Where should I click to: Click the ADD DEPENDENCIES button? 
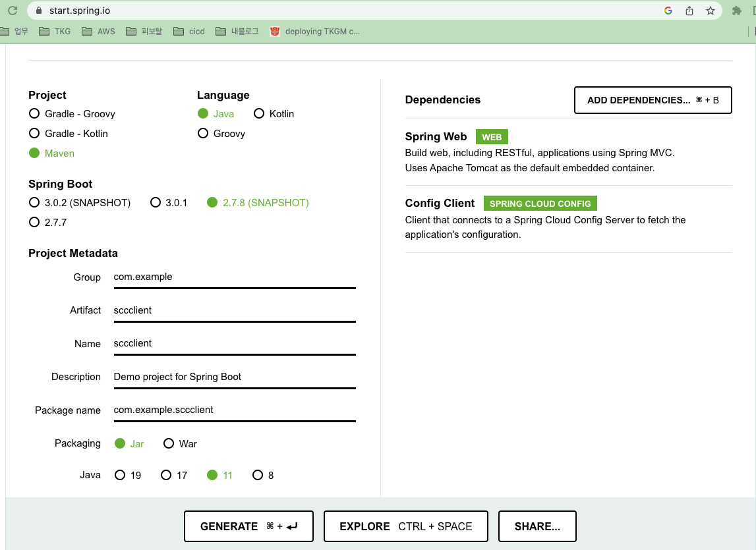[653, 100]
